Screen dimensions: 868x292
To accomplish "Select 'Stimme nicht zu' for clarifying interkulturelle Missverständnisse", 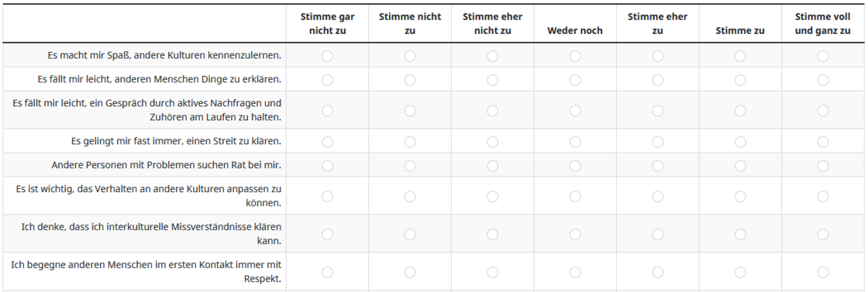I will [x=410, y=235].
